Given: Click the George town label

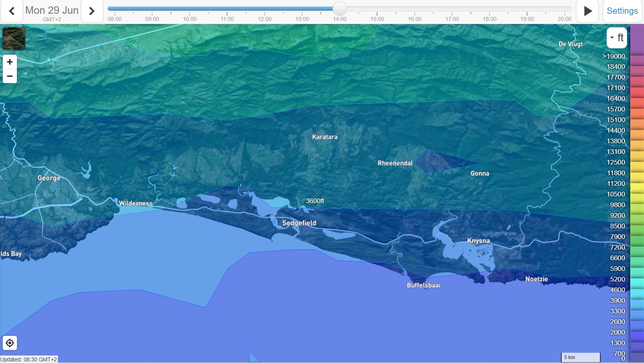Looking at the screenshot, I should pyautogui.click(x=49, y=178).
